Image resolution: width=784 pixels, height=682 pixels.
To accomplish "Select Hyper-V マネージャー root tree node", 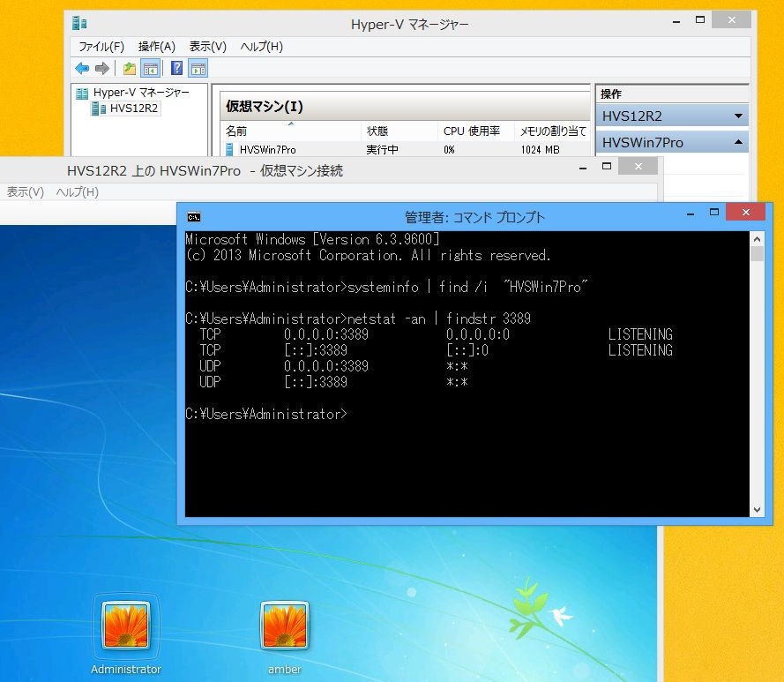I will 141,93.
